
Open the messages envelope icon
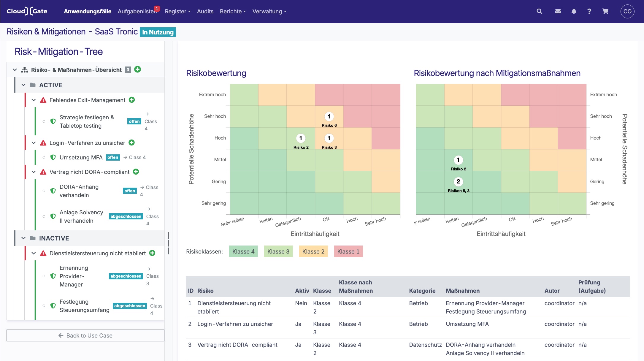tap(558, 11)
